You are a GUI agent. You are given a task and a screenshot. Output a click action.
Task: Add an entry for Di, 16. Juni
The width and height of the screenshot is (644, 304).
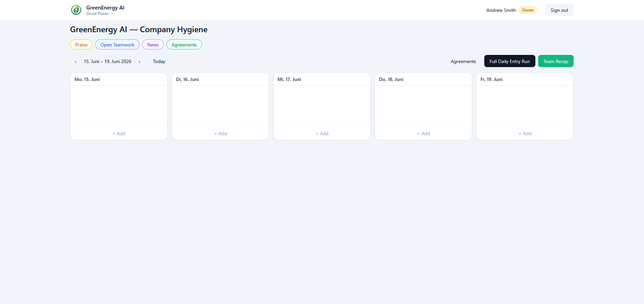pos(220,134)
